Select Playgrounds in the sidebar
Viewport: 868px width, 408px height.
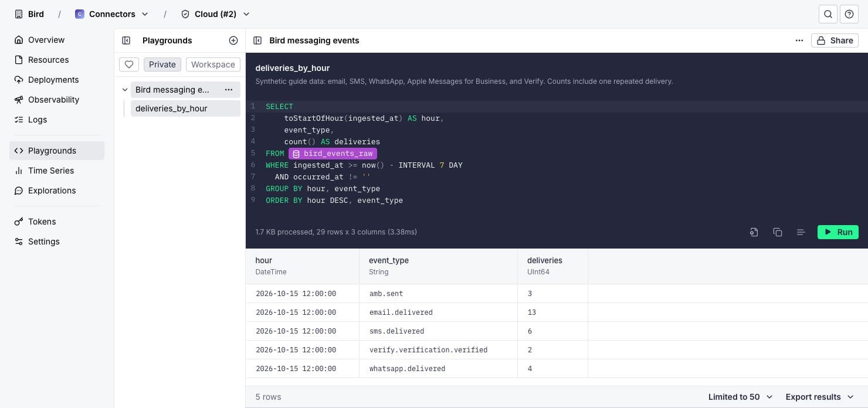[x=57, y=151]
